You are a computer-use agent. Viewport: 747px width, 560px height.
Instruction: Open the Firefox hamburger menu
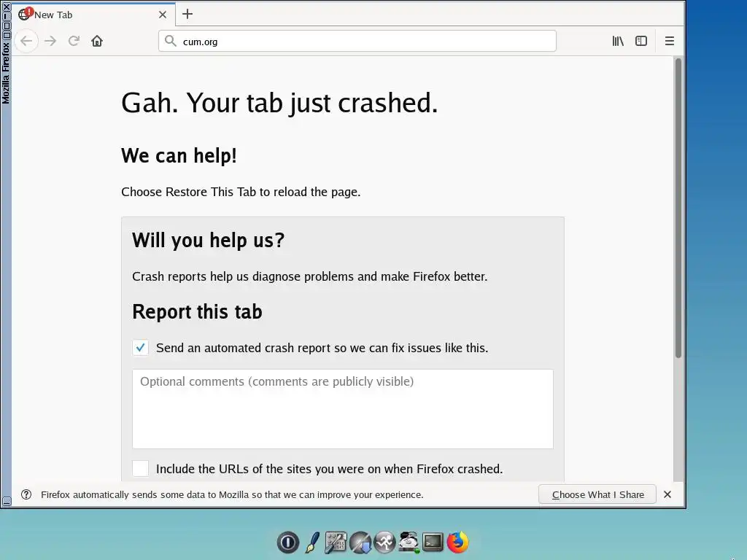point(670,41)
